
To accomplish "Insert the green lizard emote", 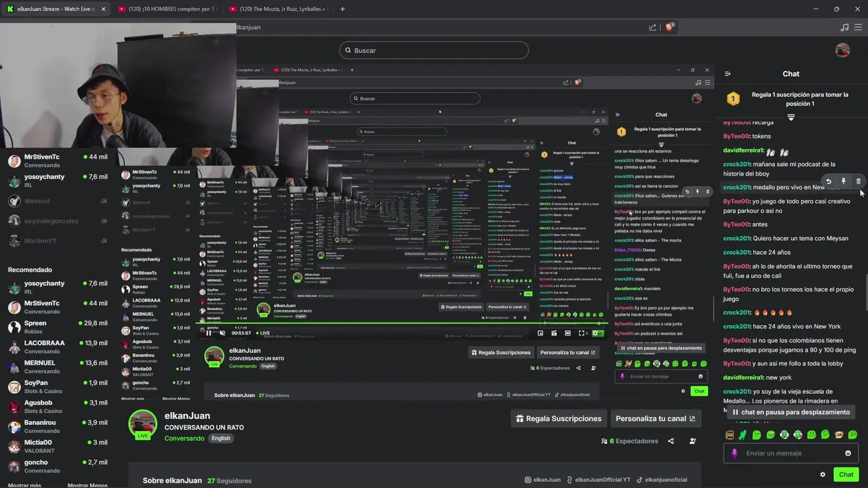I will pyautogui.click(x=743, y=434).
